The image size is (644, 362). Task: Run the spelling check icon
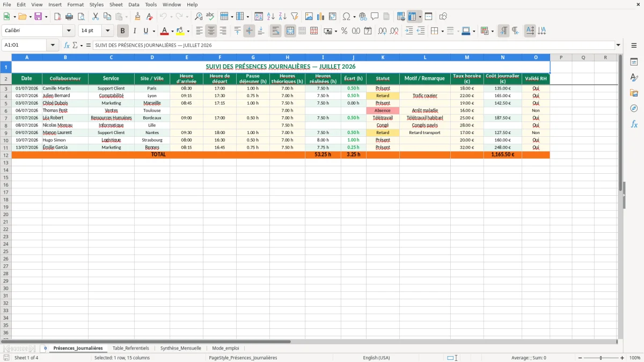[x=210, y=17]
